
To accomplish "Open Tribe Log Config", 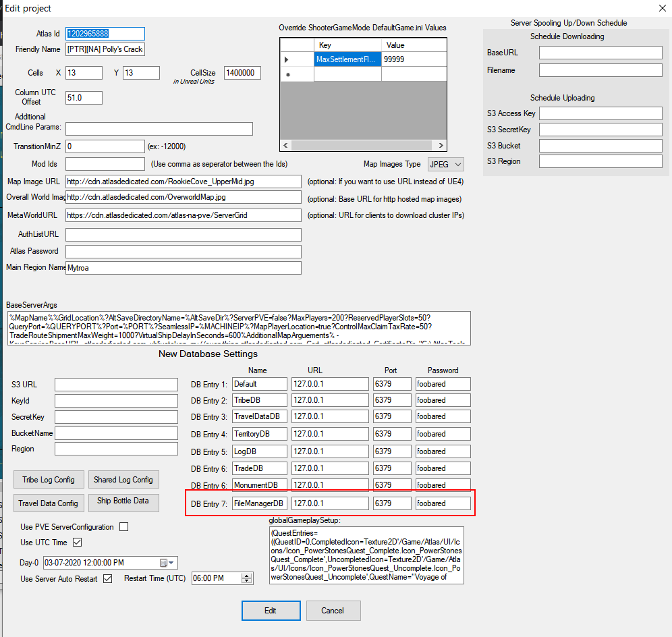I will 49,479.
